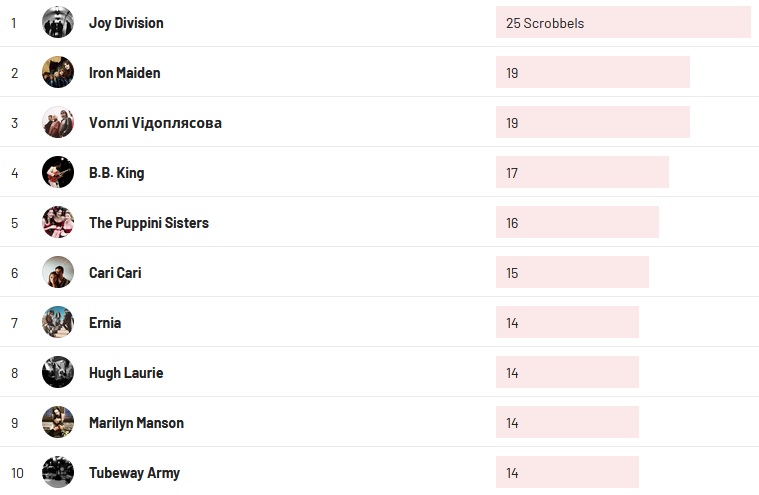Click the Vоплі Vідоплясова avatar thumbnail

(58, 122)
